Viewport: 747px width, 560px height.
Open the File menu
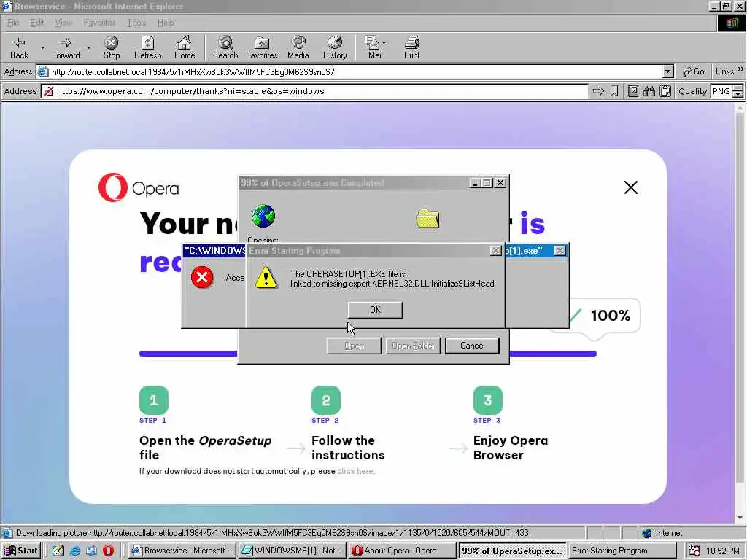click(x=13, y=23)
